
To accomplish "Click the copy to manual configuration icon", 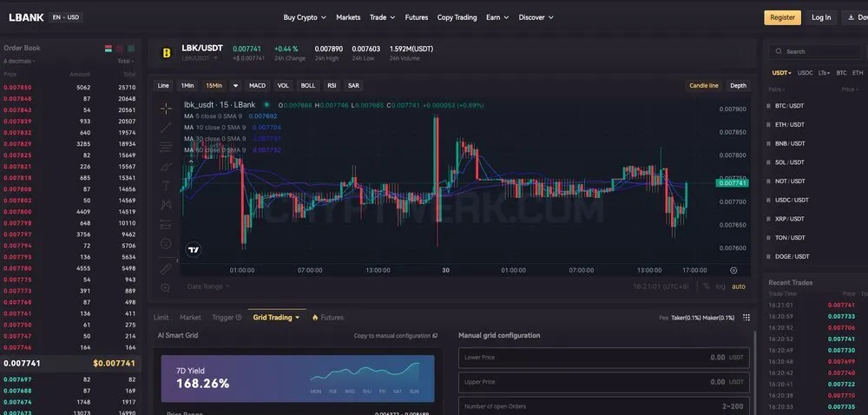I will (435, 336).
